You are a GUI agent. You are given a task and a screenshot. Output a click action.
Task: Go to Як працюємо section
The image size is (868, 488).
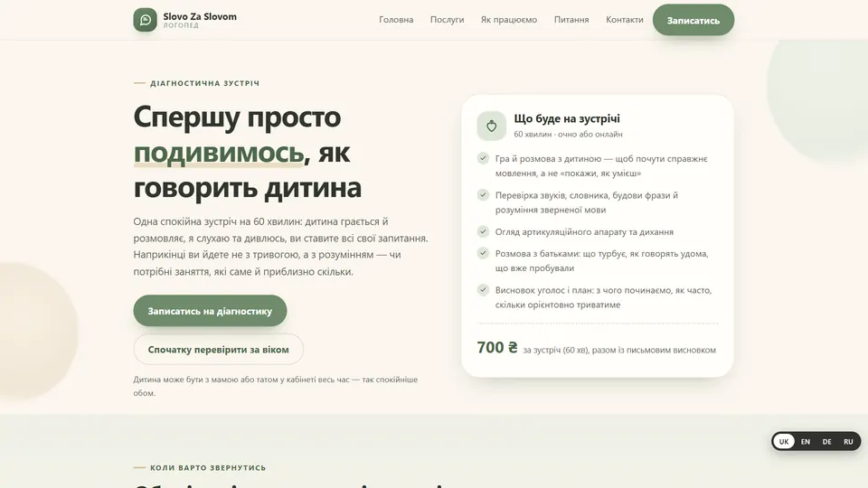[x=509, y=19]
